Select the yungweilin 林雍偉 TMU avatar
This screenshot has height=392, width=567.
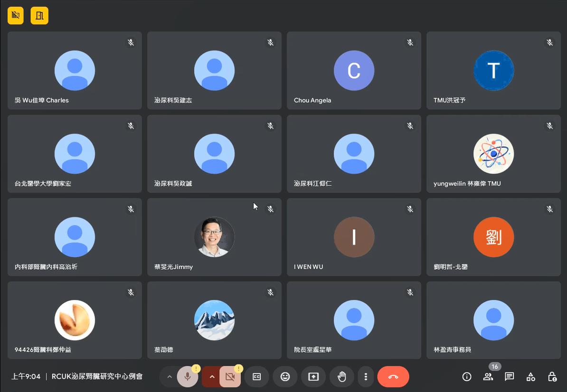(493, 154)
